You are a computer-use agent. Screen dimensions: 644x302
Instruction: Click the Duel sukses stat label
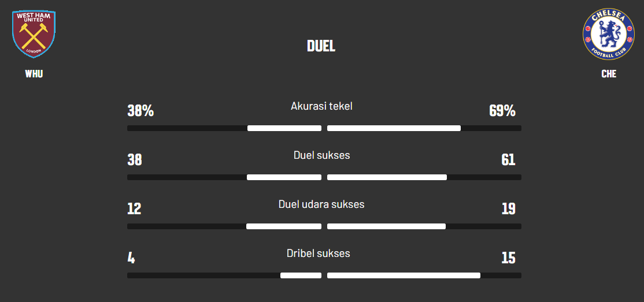click(x=321, y=155)
